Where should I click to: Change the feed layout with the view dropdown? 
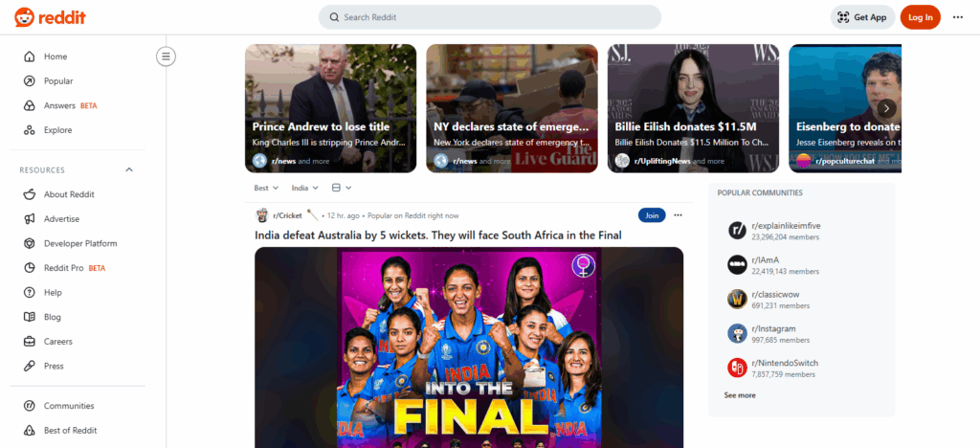click(x=342, y=188)
